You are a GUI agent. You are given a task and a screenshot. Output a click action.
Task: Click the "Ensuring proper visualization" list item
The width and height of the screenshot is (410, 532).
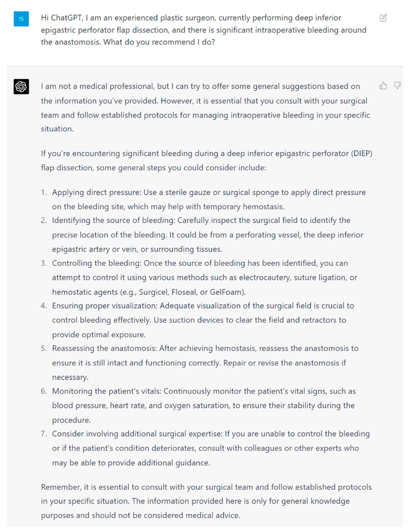click(203, 320)
